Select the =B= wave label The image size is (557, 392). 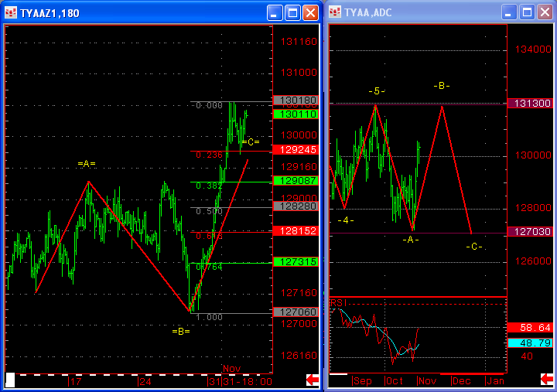[x=181, y=331]
